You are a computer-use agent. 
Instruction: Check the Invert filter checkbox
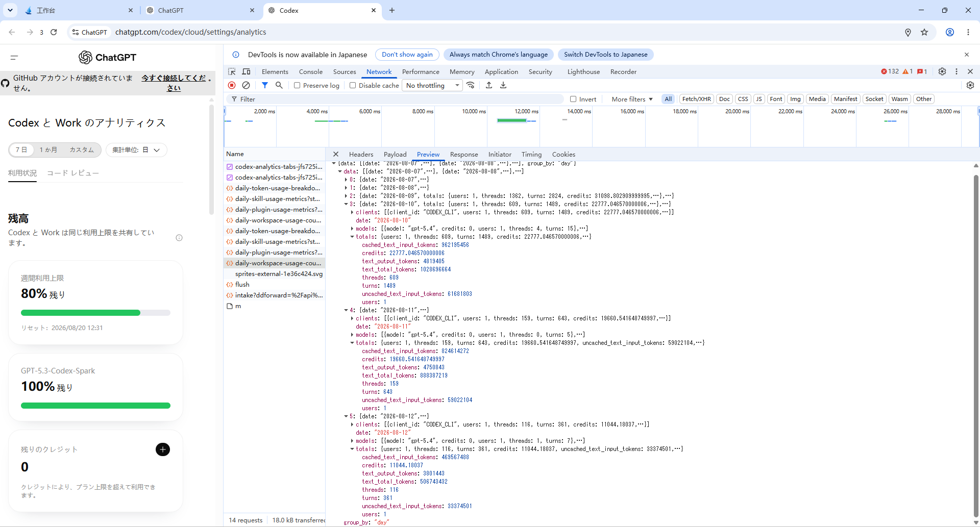[x=573, y=99]
